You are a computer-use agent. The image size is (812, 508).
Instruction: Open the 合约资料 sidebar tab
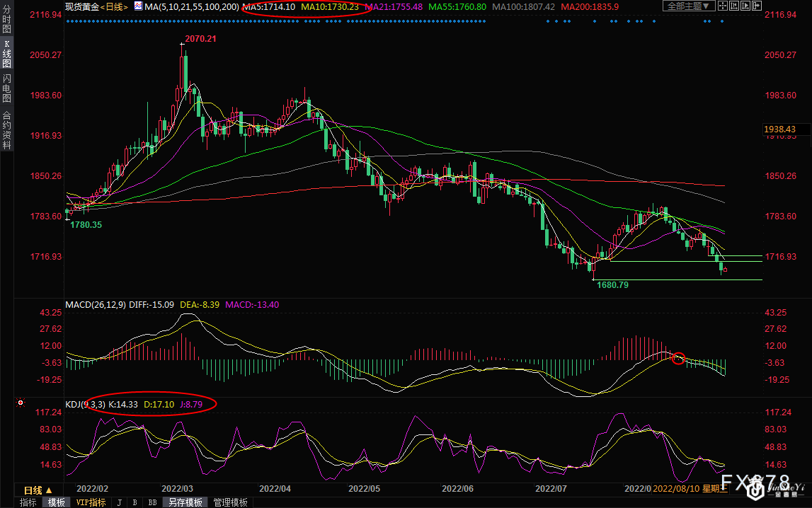click(6, 130)
